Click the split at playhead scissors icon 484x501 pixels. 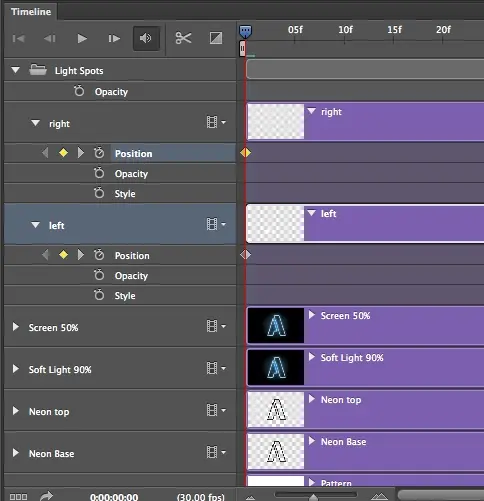183,38
